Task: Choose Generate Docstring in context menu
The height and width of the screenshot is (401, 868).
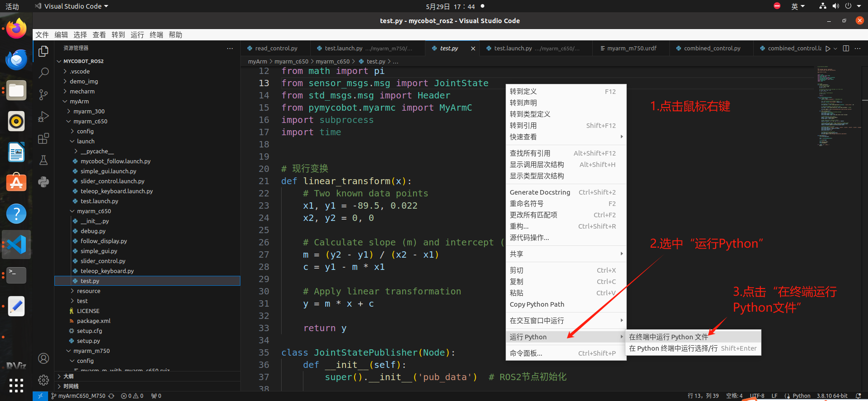Action: tap(566, 192)
